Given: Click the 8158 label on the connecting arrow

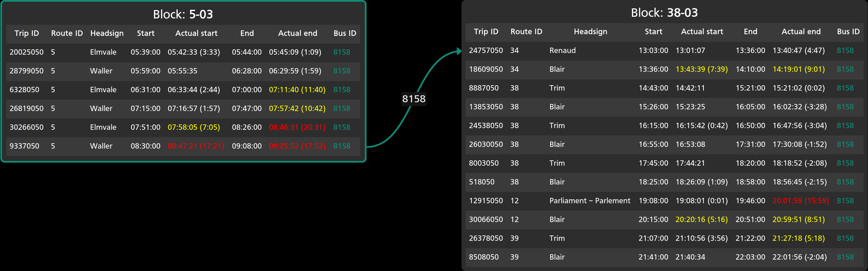Looking at the screenshot, I should 414,99.
